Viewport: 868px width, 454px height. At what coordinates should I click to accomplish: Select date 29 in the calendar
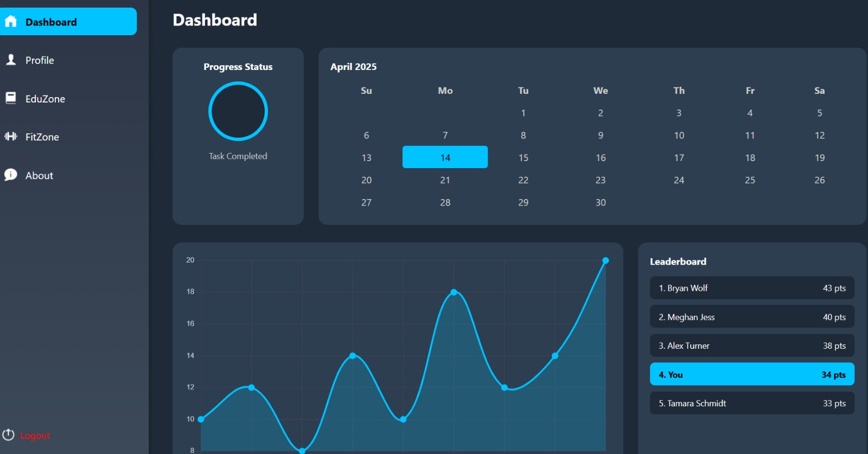[x=523, y=202]
